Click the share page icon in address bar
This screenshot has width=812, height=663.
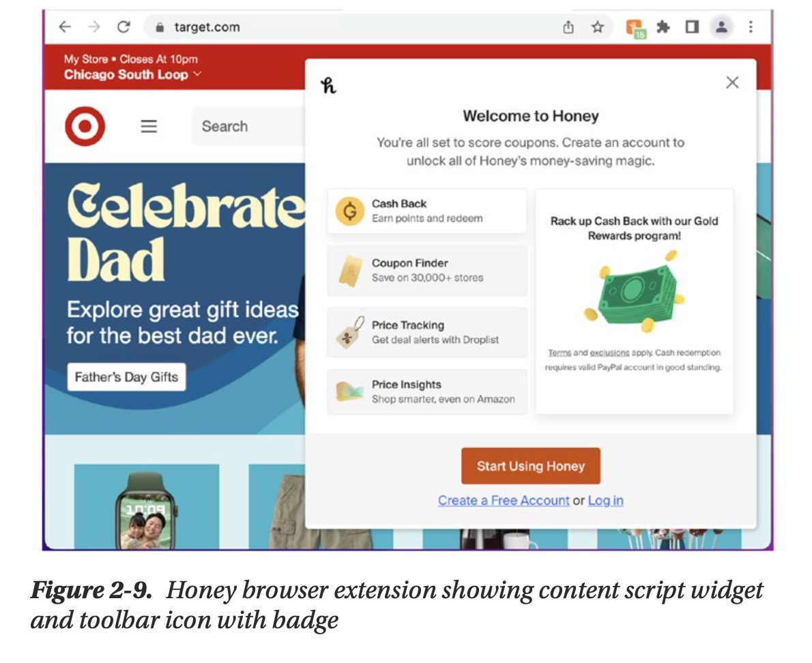tap(568, 27)
